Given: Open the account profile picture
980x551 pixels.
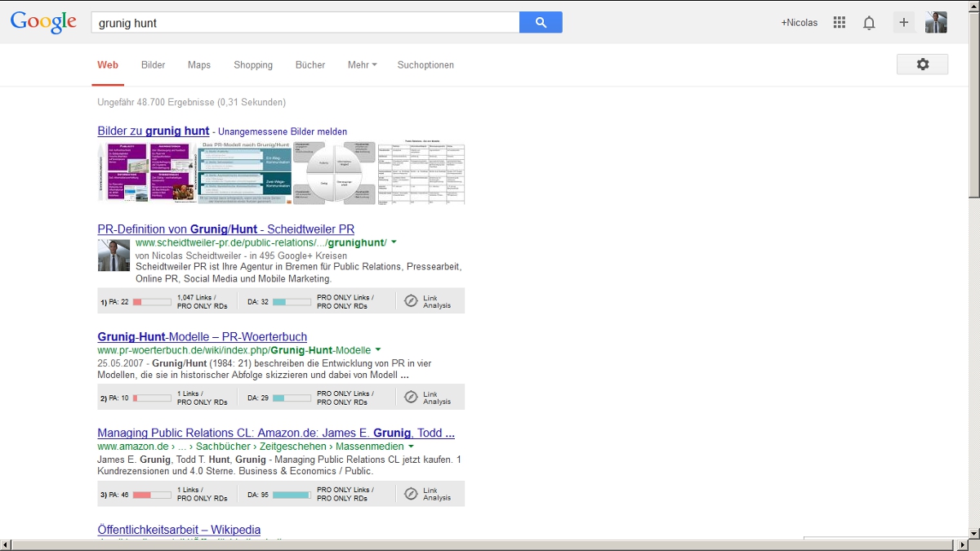Looking at the screenshot, I should point(936,23).
